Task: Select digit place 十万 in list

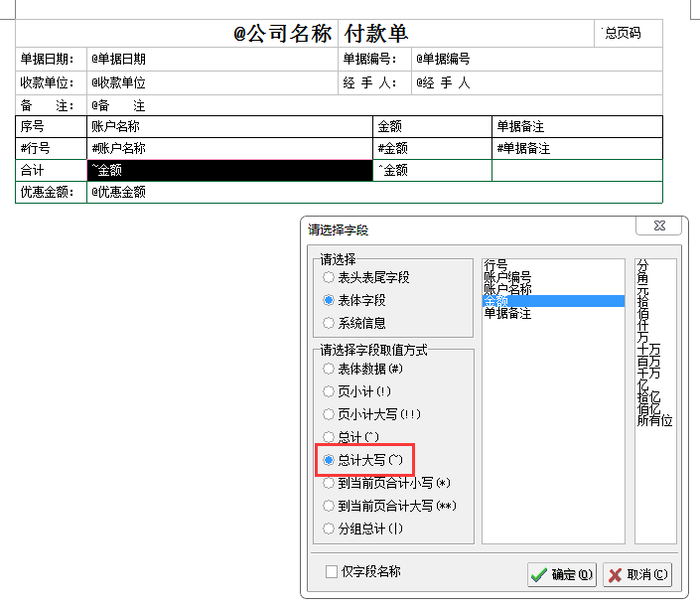Action: coord(655,349)
